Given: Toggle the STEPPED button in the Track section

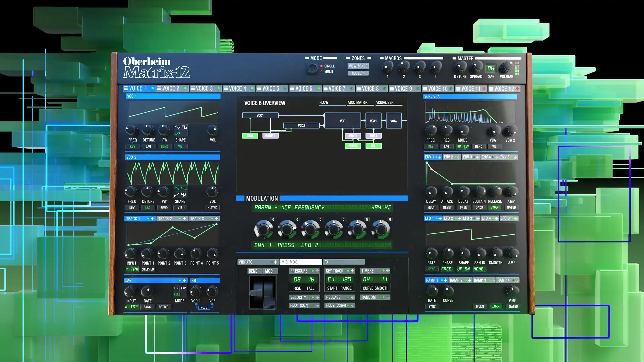Looking at the screenshot, I should [x=148, y=269].
